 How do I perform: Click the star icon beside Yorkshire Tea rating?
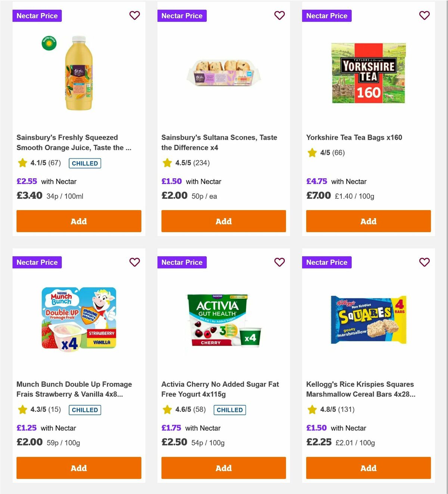[311, 152]
